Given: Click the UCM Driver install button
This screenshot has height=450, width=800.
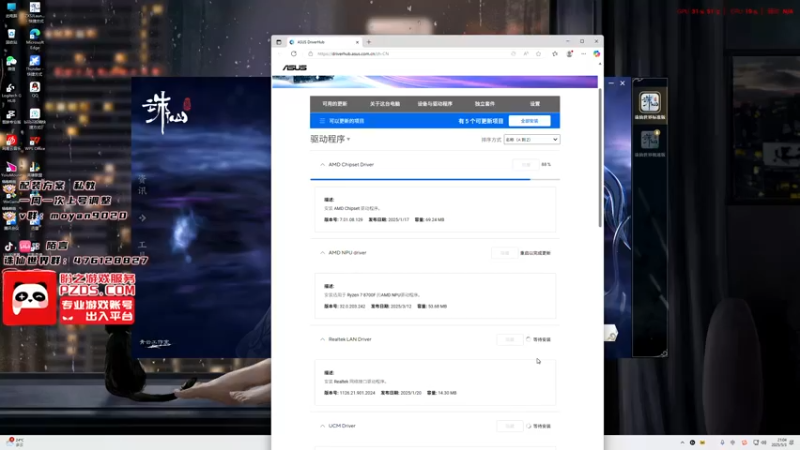Looking at the screenshot, I should (x=509, y=426).
